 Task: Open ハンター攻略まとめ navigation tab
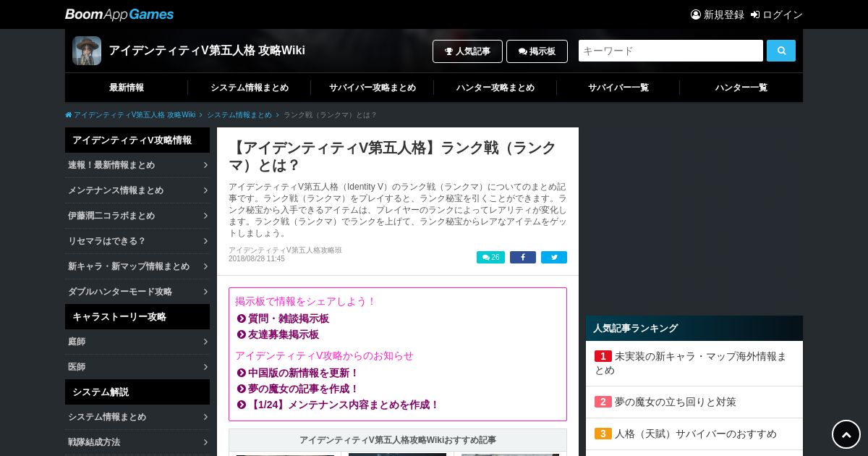pos(495,88)
